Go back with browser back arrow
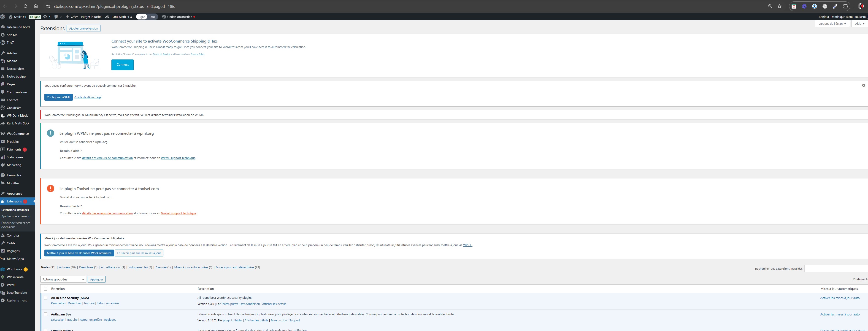The image size is (868, 331). (5, 6)
